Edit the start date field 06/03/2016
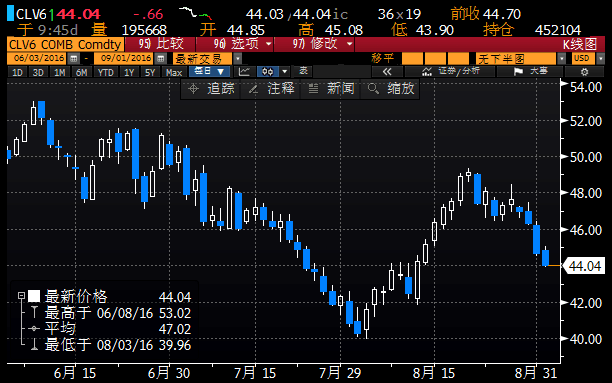 click(37, 59)
